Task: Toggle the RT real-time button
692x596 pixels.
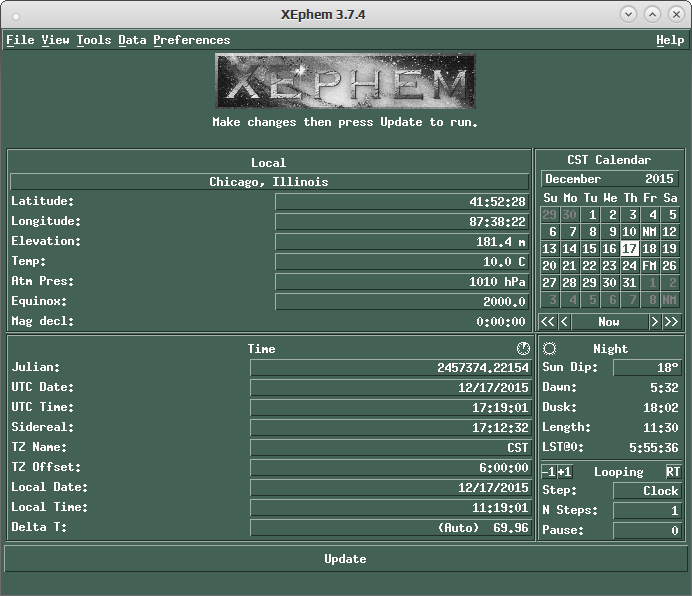Action: coord(673,472)
